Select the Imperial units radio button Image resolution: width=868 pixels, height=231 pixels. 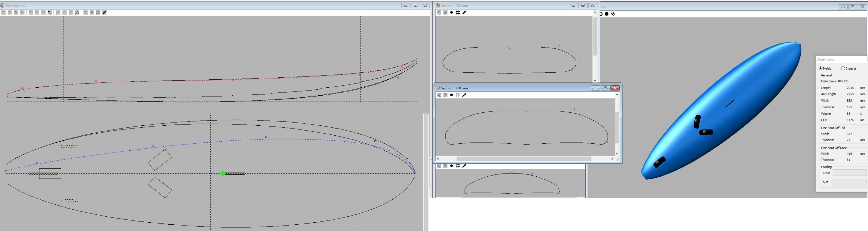tap(843, 68)
